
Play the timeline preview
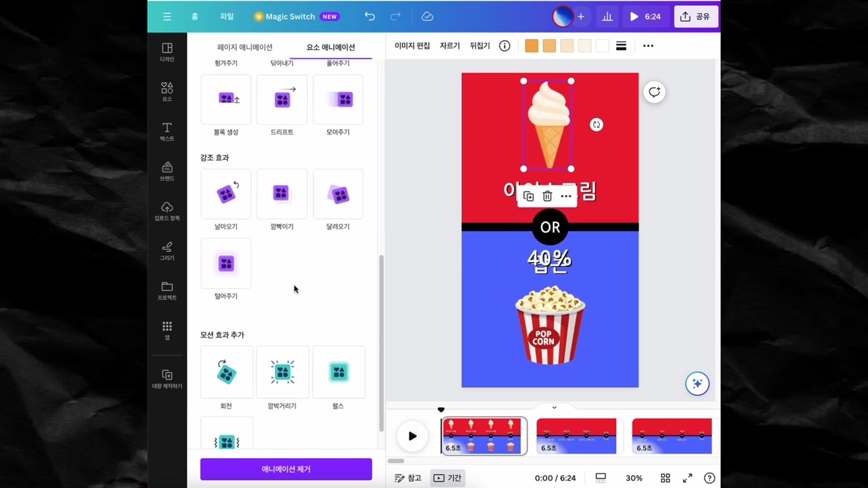412,436
